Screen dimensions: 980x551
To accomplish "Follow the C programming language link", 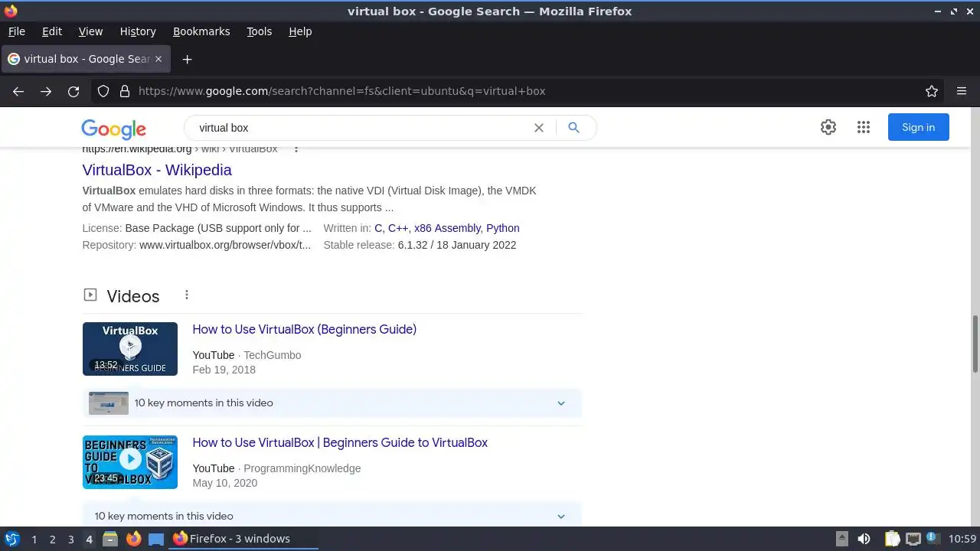I will tap(378, 228).
